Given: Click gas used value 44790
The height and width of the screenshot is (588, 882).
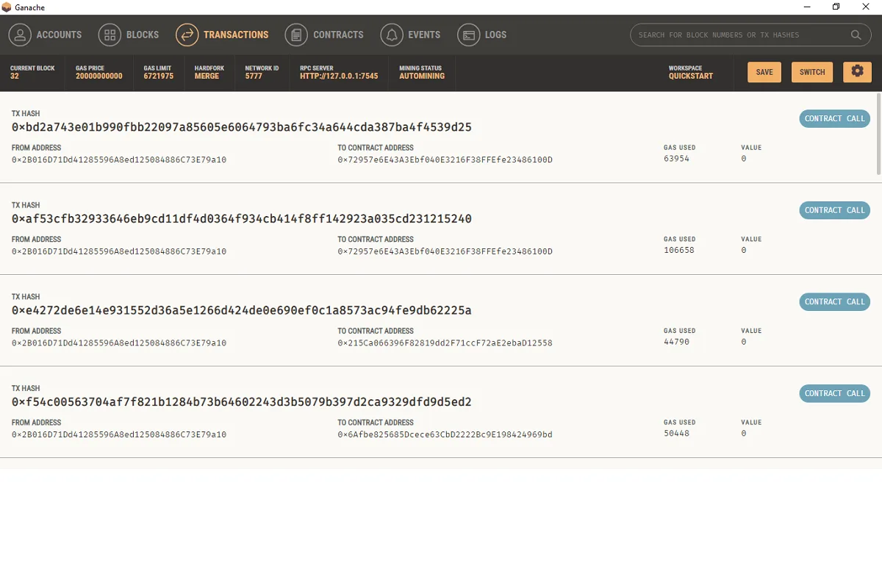Looking at the screenshot, I should [x=676, y=342].
